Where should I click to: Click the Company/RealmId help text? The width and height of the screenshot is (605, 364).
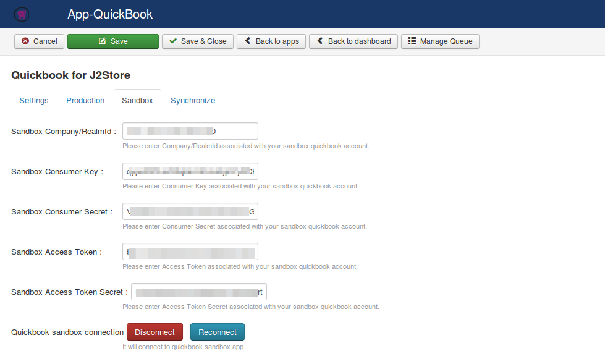(246, 146)
